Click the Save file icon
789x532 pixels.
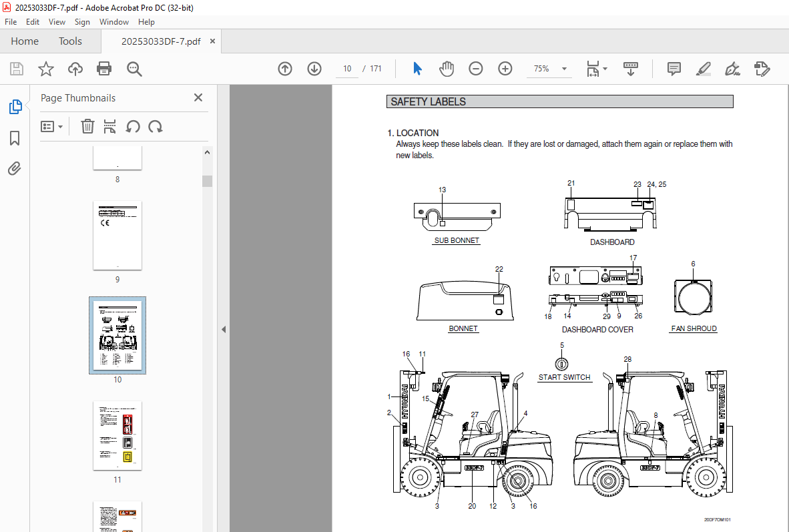tap(17, 69)
